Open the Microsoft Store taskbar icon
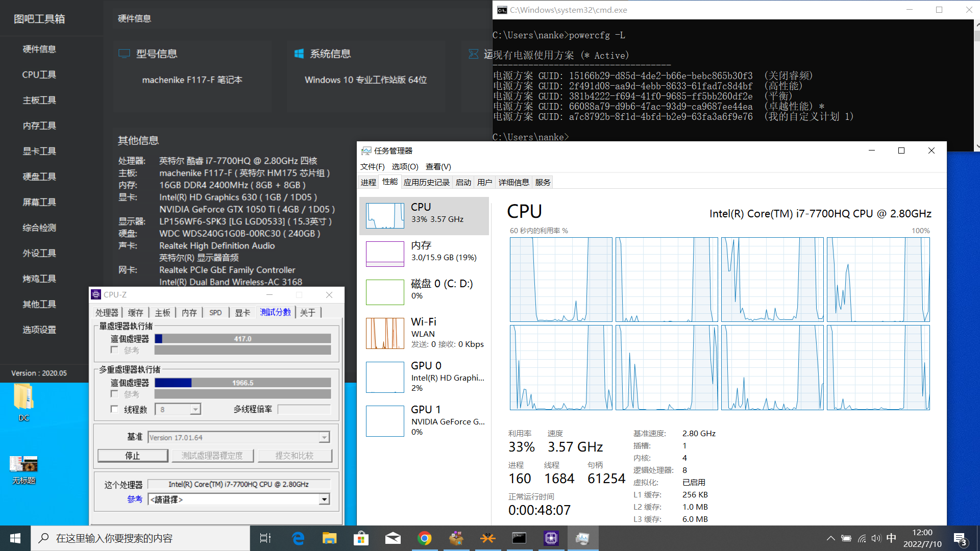This screenshot has width=980, height=551. [x=361, y=538]
